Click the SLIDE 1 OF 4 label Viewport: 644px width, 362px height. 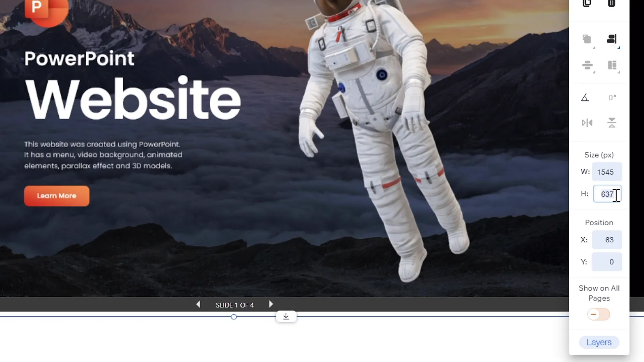coord(235,305)
